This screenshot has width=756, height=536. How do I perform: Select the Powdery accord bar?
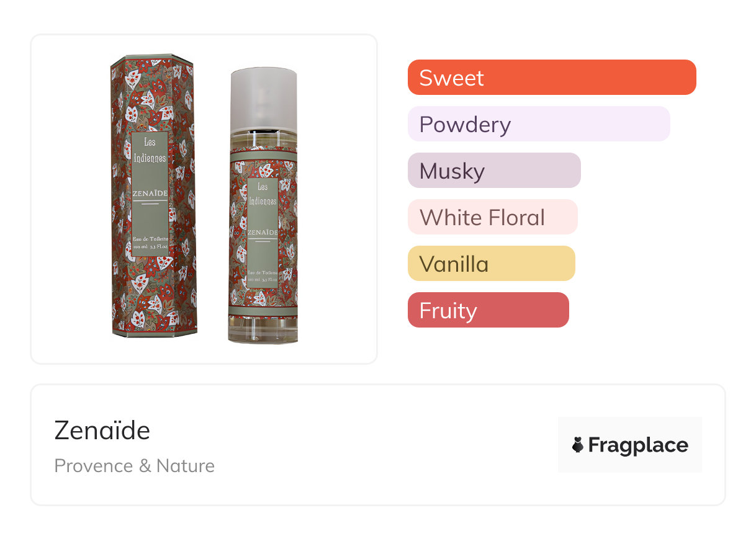coord(538,124)
